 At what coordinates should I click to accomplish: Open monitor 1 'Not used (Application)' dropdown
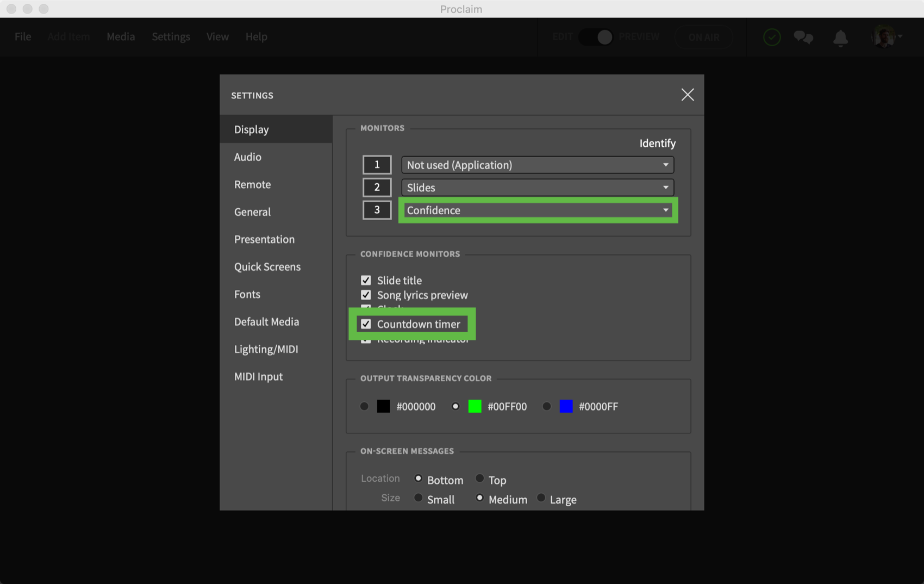pyautogui.click(x=538, y=165)
